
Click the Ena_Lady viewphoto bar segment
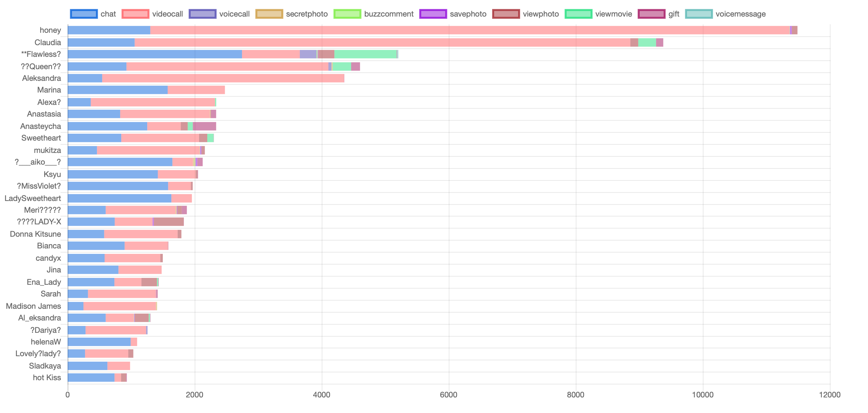(149, 282)
